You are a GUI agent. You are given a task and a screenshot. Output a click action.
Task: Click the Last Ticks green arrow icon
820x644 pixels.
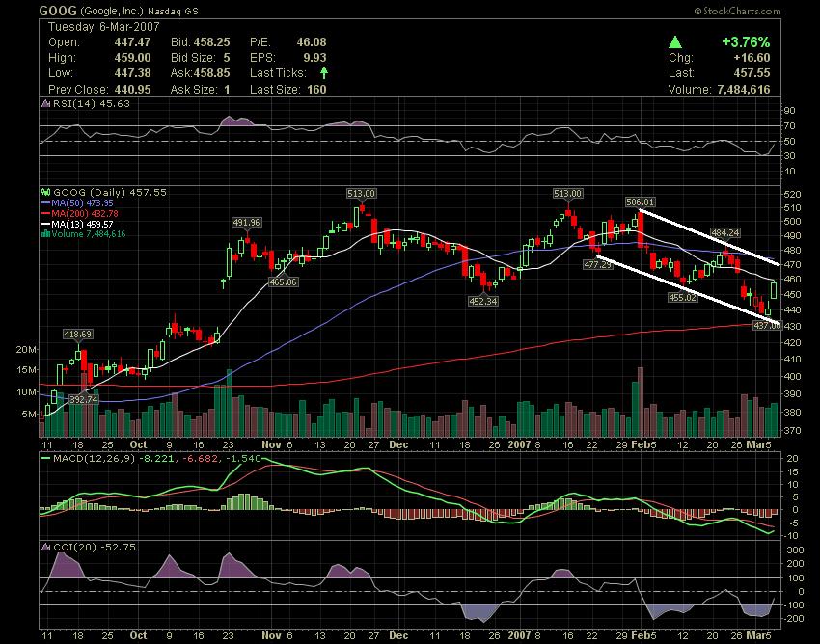[x=324, y=72]
